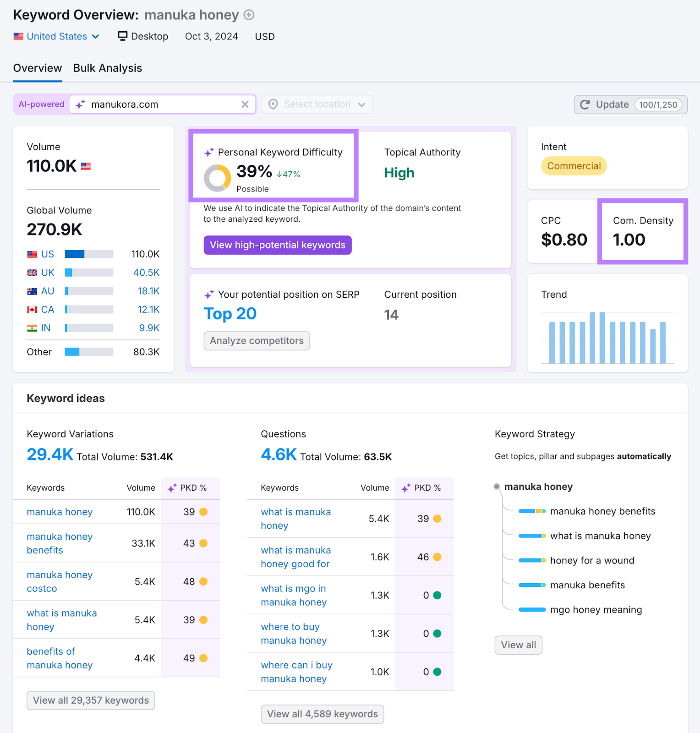
Task: Click the orange difficulty dot for manuka honey costco
Action: tap(203, 581)
